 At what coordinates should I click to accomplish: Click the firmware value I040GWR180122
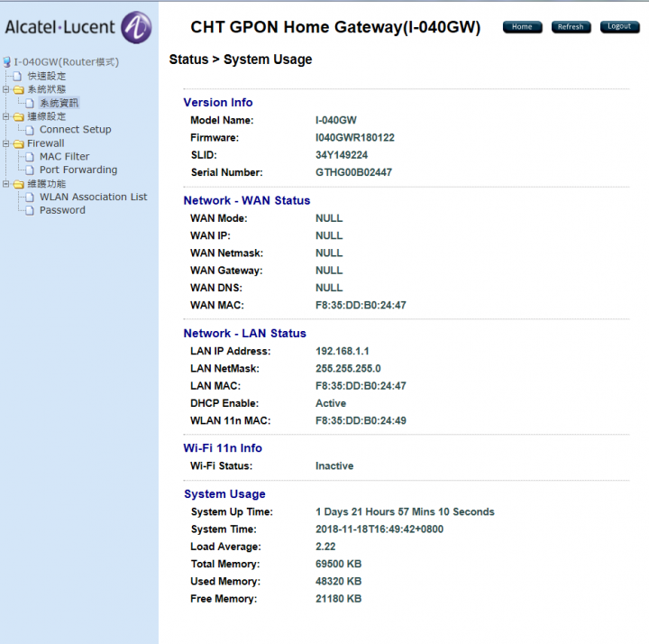point(355,137)
